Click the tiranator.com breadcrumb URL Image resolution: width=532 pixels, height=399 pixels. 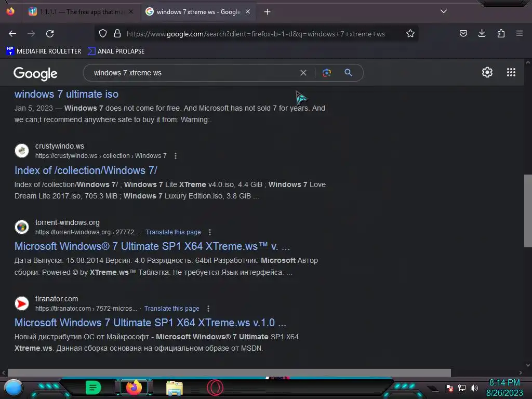pyautogui.click(x=86, y=309)
